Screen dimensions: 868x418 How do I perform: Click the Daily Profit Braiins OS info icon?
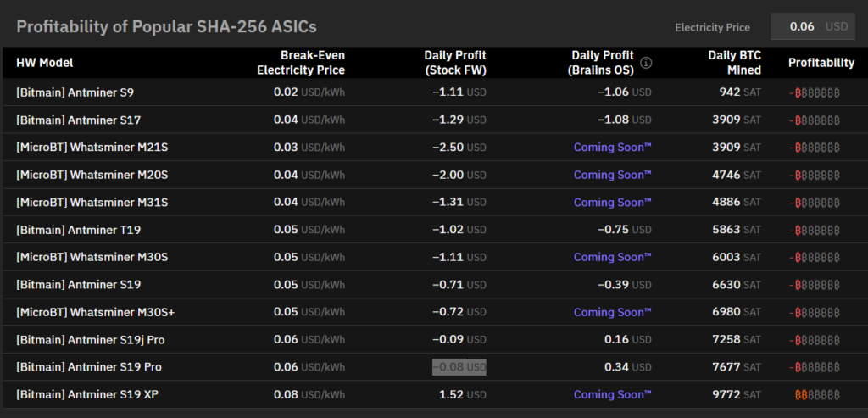[x=646, y=63]
